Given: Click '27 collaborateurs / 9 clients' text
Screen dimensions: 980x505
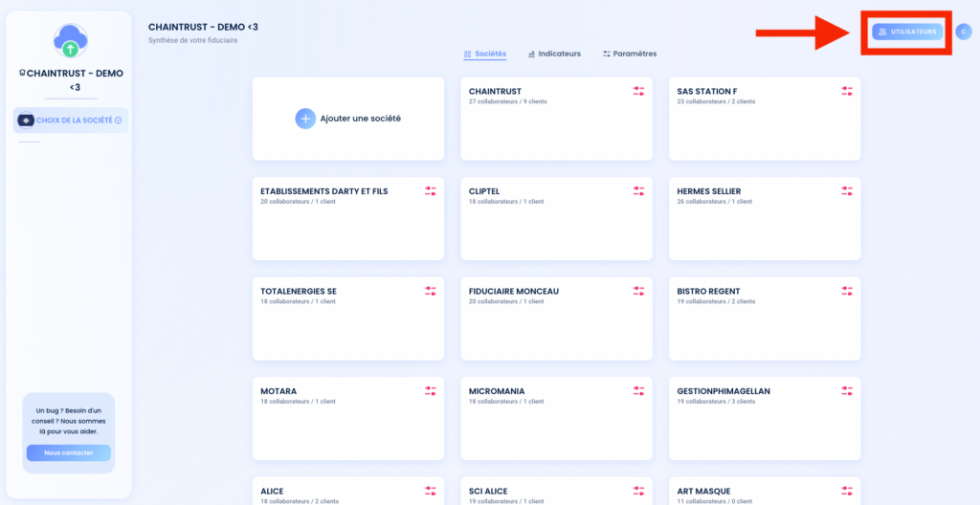Looking at the screenshot, I should 507,101.
